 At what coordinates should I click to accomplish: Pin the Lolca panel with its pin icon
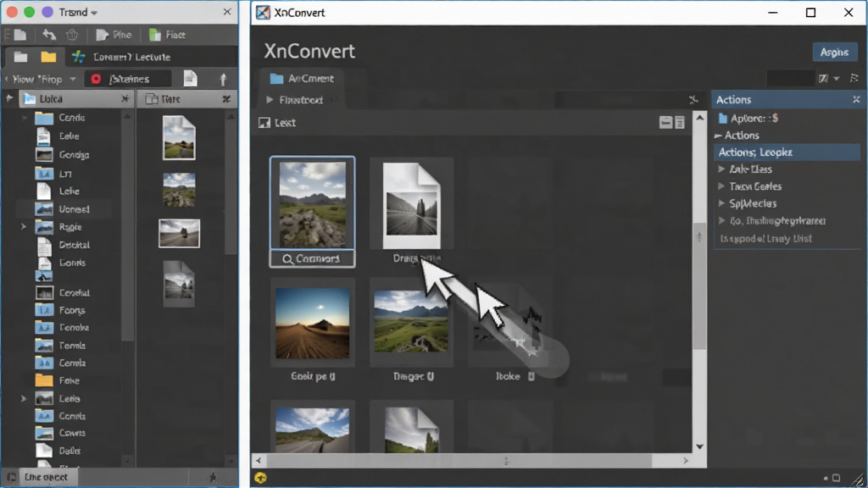coord(125,99)
